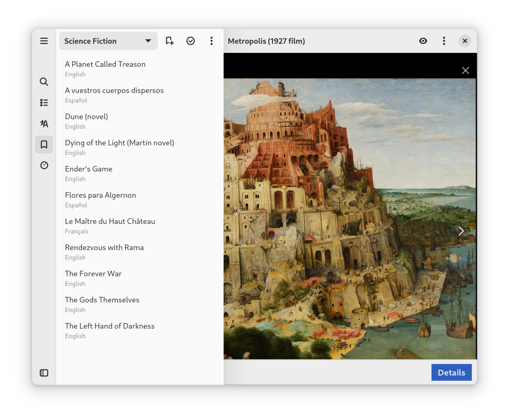The height and width of the screenshot is (420, 509).
Task: Go to next image with right chevron
Action: tap(461, 231)
